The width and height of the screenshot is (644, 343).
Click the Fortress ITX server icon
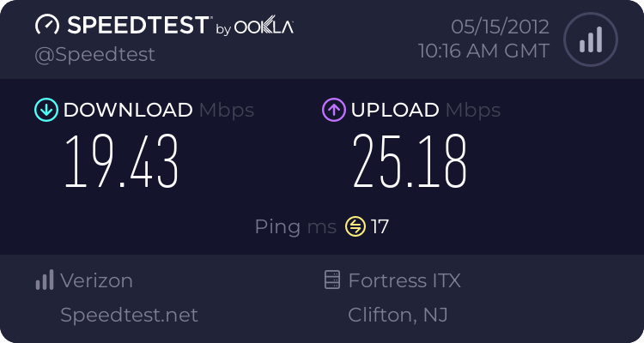pyautogui.click(x=332, y=280)
